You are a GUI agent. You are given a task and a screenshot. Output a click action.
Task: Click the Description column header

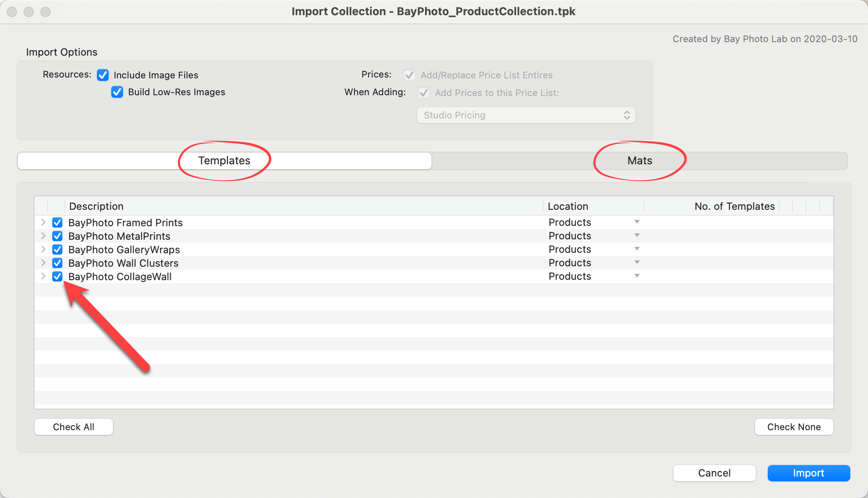(x=96, y=206)
